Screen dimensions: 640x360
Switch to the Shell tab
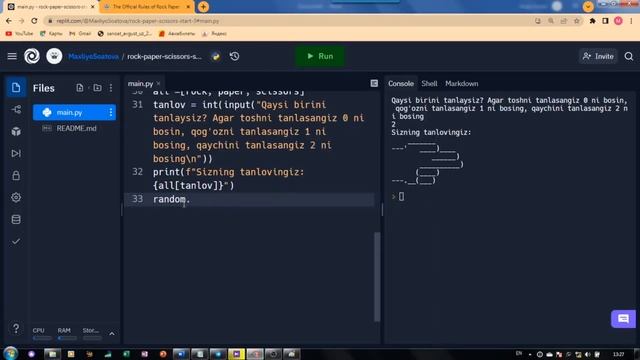coord(429,83)
